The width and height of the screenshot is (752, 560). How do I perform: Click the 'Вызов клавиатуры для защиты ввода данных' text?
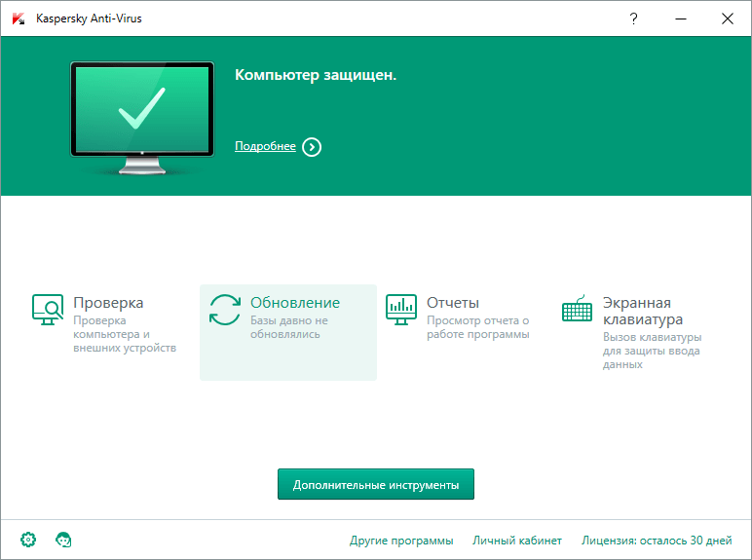coord(653,351)
